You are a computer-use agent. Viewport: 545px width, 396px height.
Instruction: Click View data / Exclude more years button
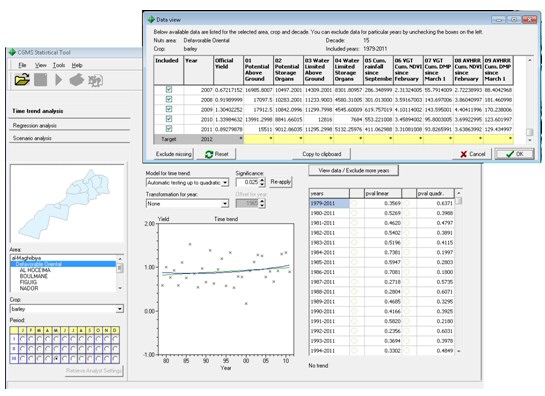coord(353,170)
